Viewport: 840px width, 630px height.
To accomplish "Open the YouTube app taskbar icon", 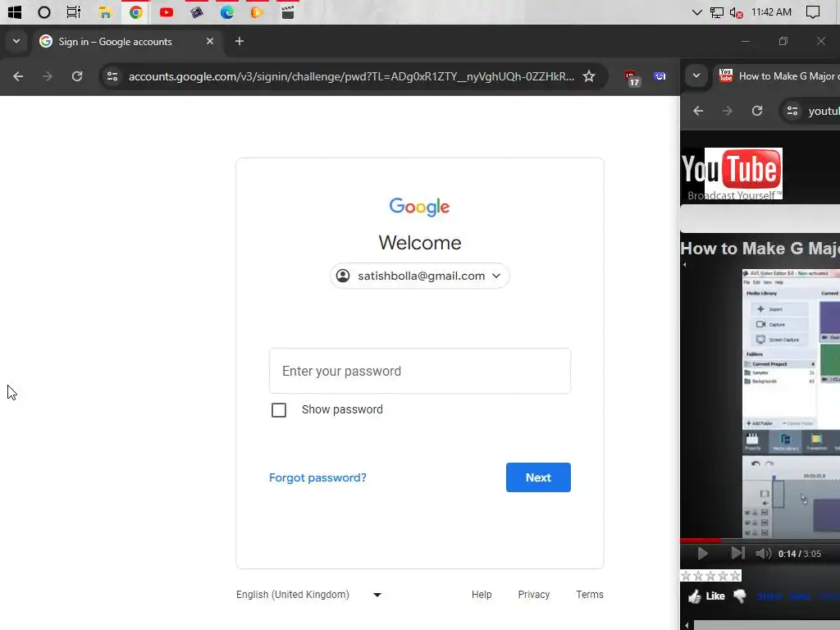I will [166, 11].
